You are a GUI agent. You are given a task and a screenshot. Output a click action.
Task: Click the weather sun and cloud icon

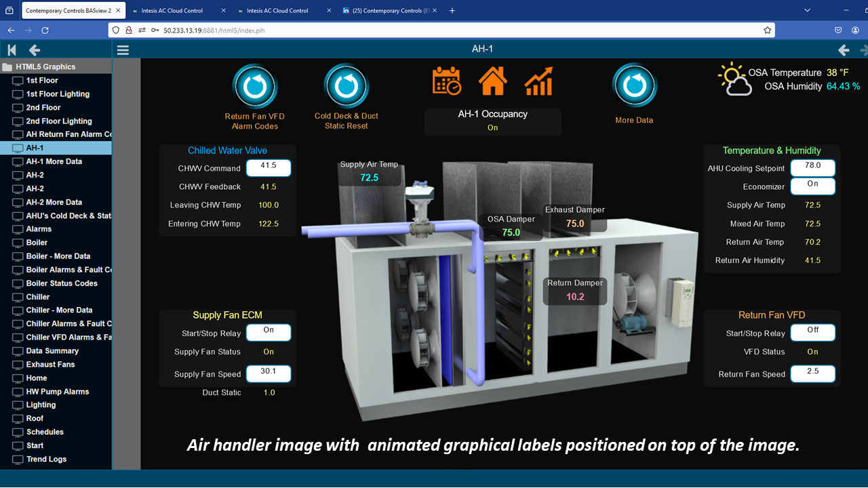point(734,79)
